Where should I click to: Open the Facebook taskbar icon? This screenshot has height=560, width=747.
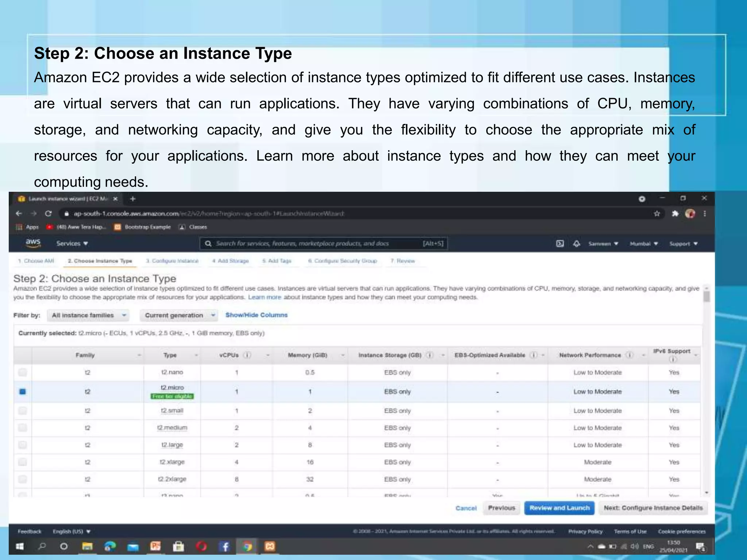click(225, 546)
